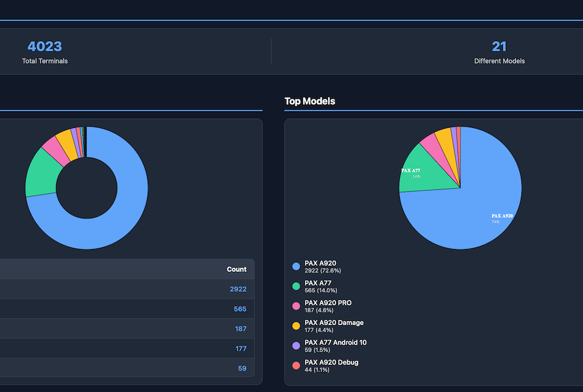583x392 pixels.
Task: Click the PAX A920 label inside the pie chart
Action: coord(502,216)
